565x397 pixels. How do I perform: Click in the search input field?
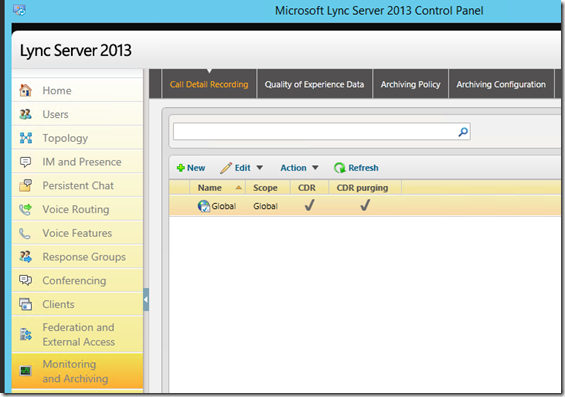click(315, 132)
